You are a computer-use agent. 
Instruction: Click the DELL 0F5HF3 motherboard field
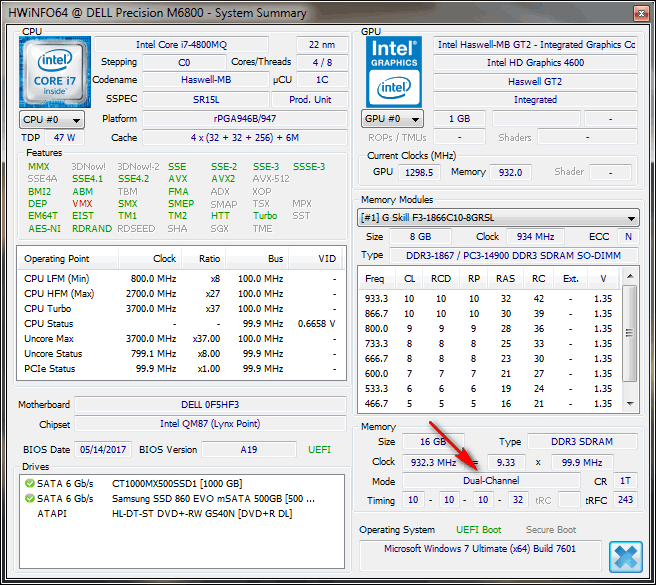click(210, 405)
